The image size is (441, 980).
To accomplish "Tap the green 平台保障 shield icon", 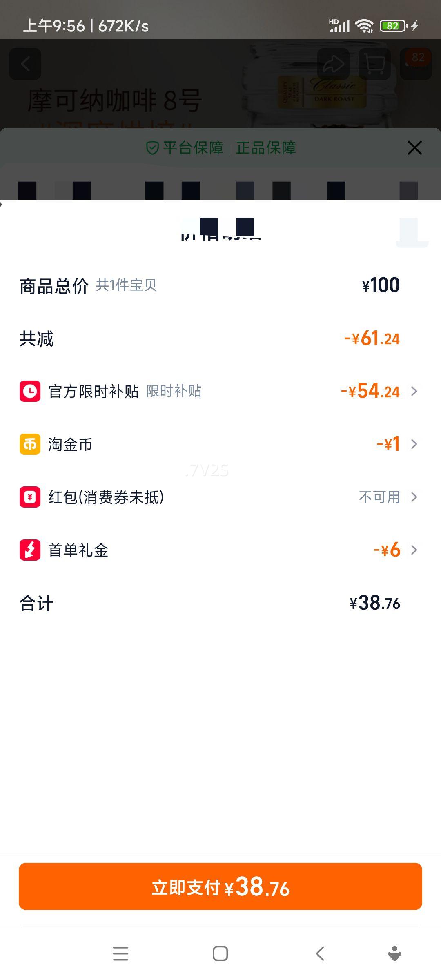I will tap(152, 148).
